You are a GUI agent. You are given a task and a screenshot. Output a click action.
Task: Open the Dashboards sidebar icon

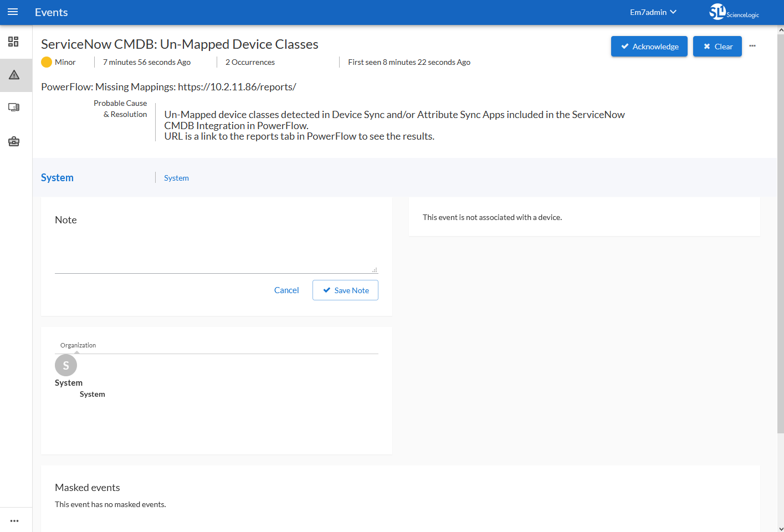(x=14, y=42)
